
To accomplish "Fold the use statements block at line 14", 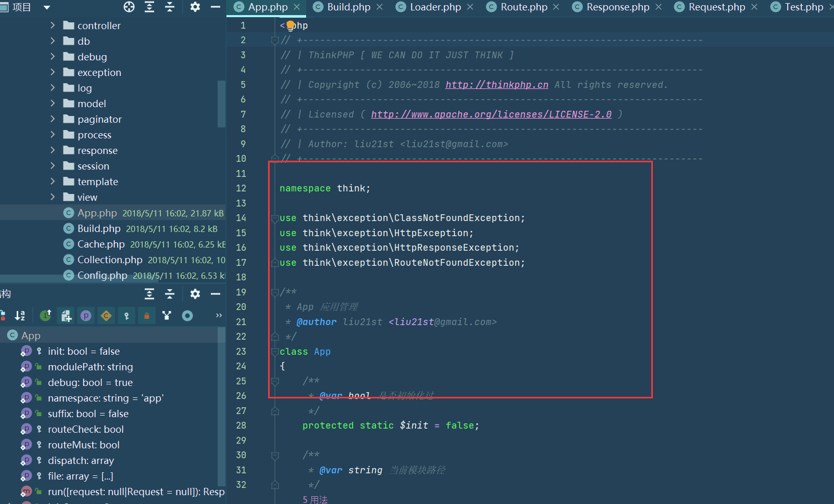I will [275, 218].
